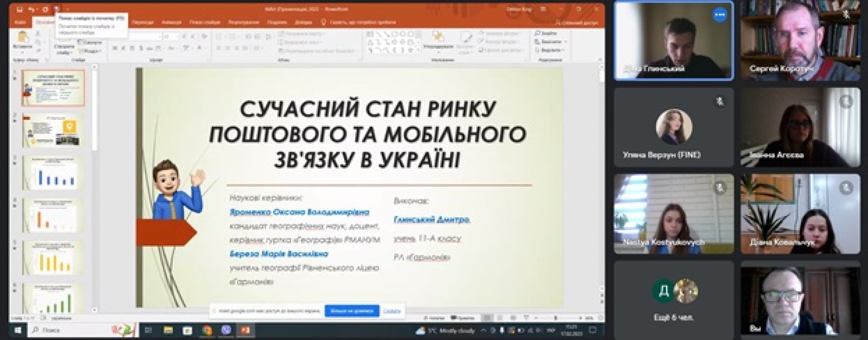Click the blue stop sharing button

click(351, 311)
